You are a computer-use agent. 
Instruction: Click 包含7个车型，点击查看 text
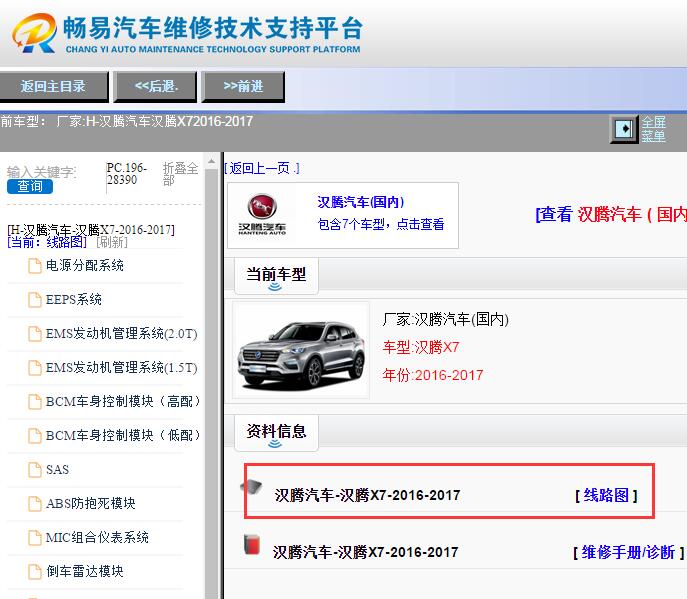(x=380, y=224)
